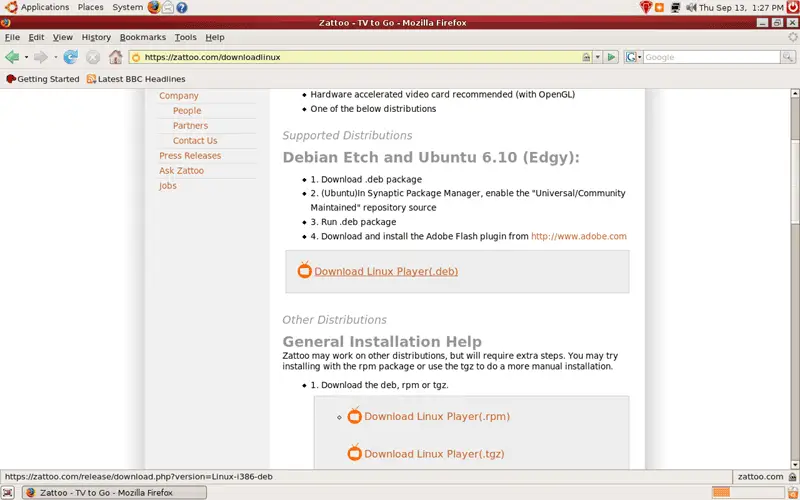
Task: Open the Partners sidebar link
Action: pos(190,126)
